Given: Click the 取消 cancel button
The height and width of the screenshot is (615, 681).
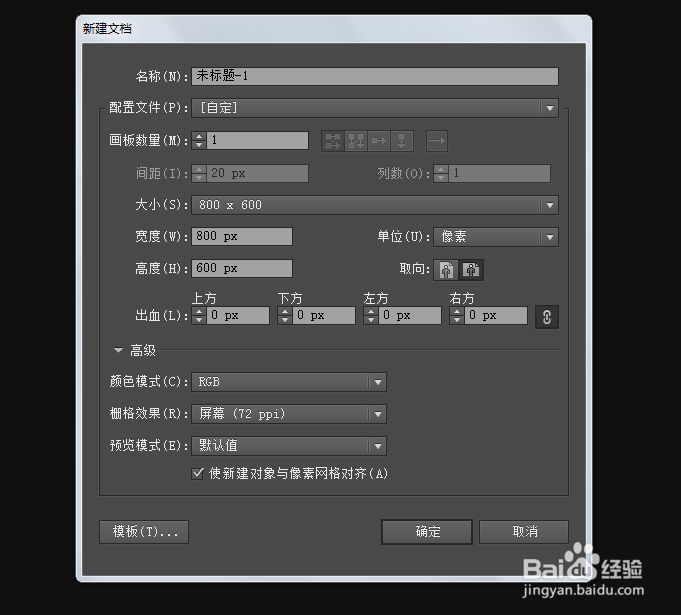Looking at the screenshot, I should click(524, 532).
